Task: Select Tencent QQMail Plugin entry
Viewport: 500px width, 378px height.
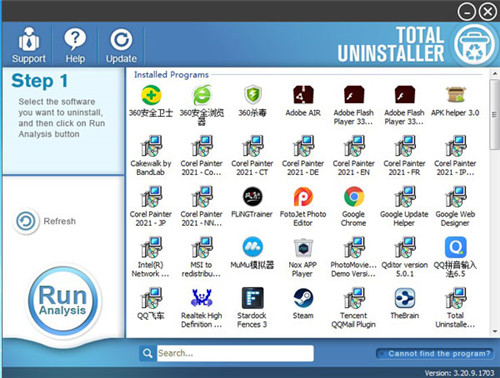Action: 354,307
